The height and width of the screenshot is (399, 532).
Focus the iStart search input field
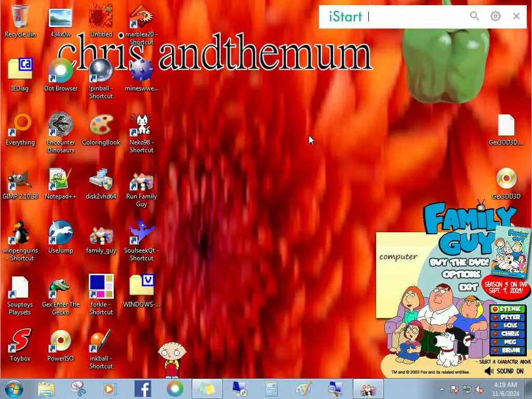coord(416,16)
